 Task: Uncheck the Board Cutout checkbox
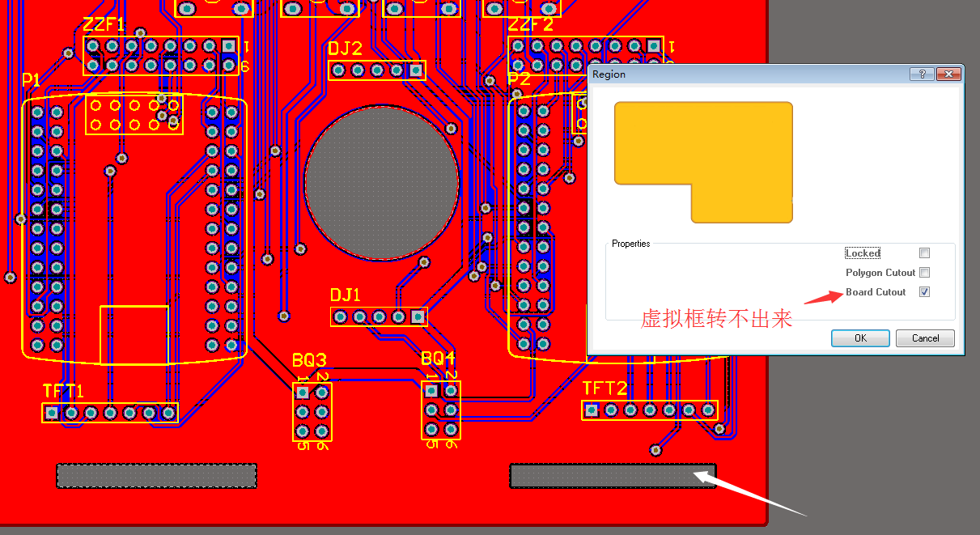(924, 292)
